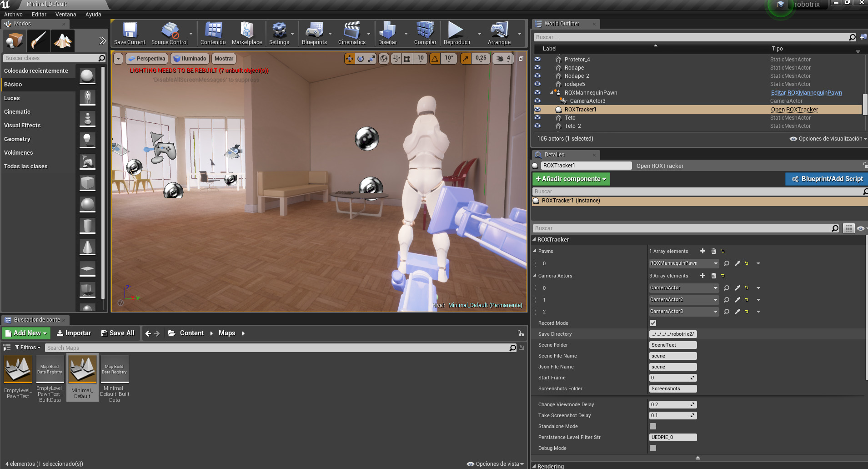868x469 pixels.
Task: Select the Luces category
Action: pyautogui.click(x=39, y=98)
